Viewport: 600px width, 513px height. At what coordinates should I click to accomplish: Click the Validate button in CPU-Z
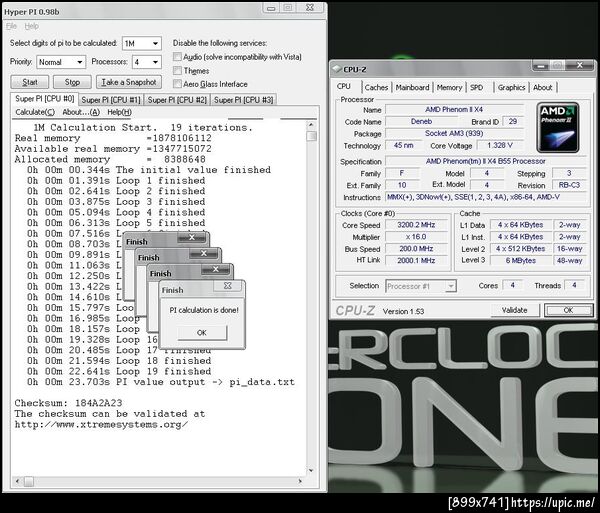(x=515, y=310)
